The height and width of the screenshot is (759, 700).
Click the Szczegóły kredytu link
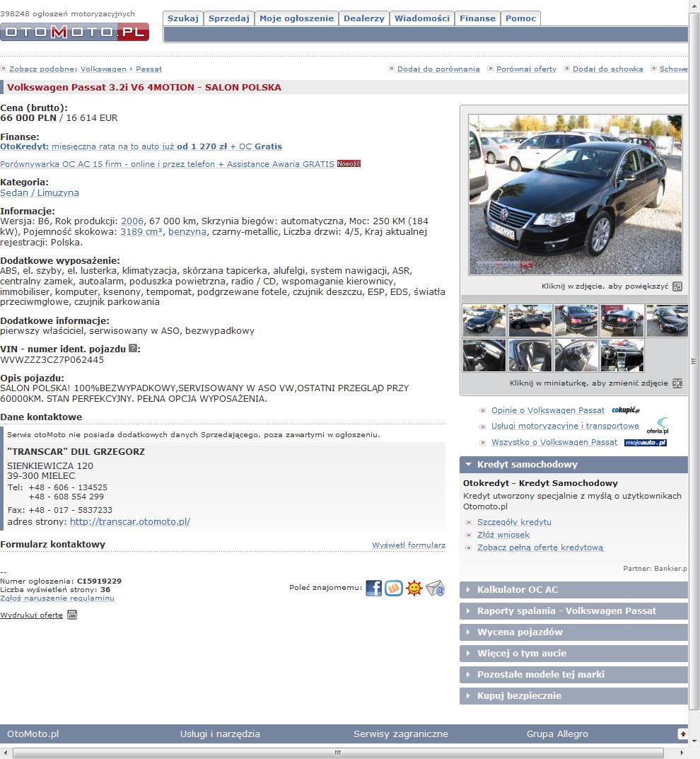tap(514, 522)
